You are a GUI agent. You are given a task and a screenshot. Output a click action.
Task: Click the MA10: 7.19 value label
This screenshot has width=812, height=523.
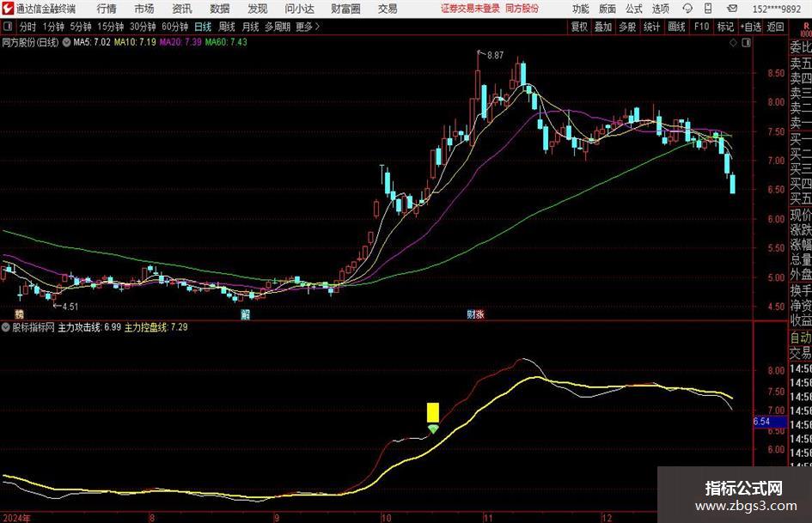[x=135, y=42]
